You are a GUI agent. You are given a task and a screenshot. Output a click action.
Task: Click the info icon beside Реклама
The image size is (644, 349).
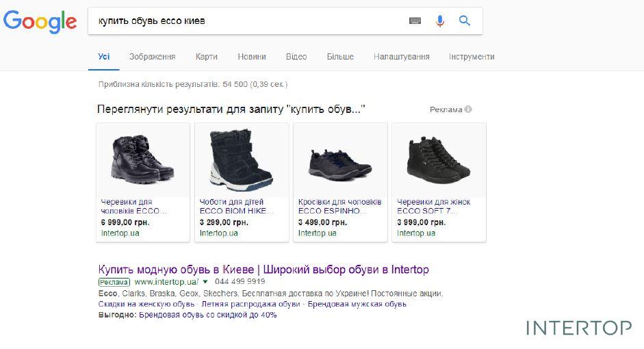click(x=468, y=109)
